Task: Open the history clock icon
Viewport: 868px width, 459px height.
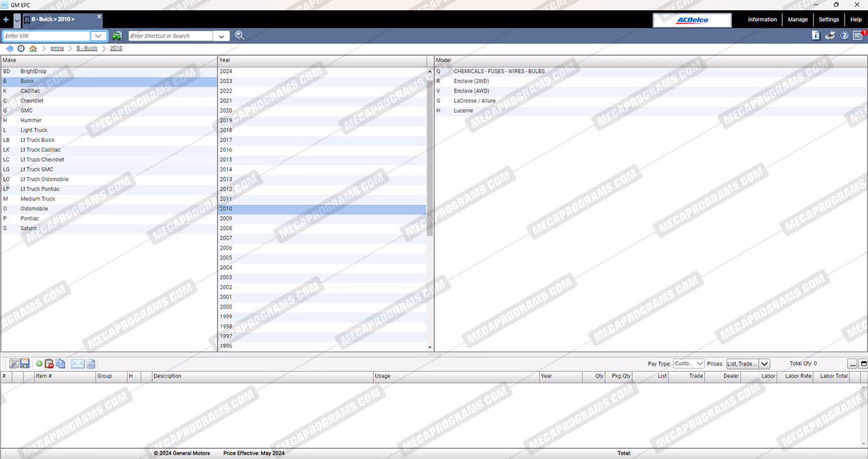Action: 21,48
